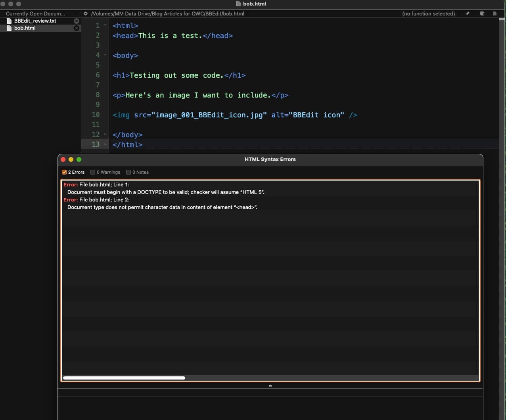Screen dimensions: 506x420
Task: Open the function popup showing no function selected
Action: [428, 13]
